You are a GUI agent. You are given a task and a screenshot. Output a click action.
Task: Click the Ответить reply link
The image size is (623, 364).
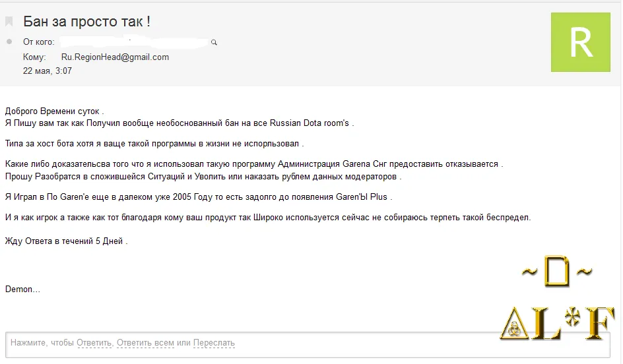[95, 343]
